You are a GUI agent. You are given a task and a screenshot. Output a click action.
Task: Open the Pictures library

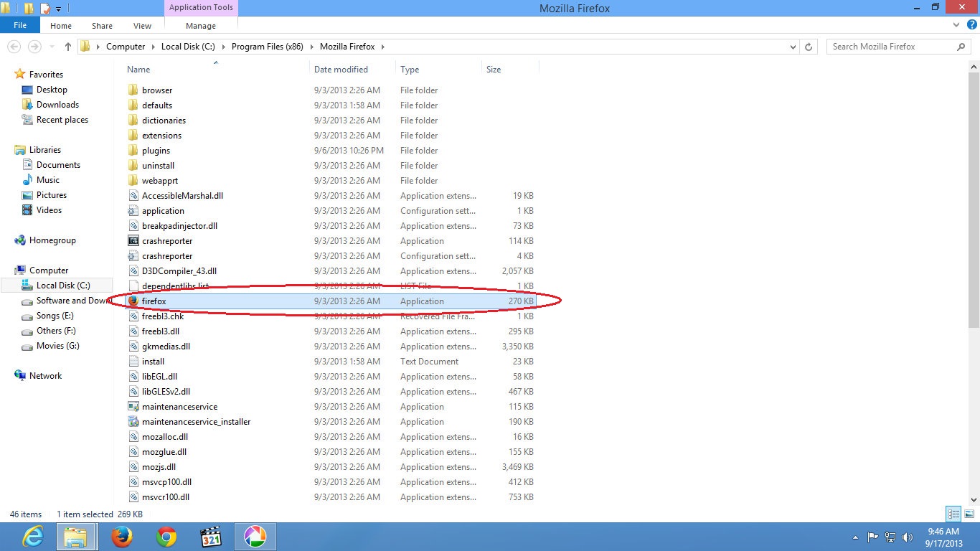[52, 195]
